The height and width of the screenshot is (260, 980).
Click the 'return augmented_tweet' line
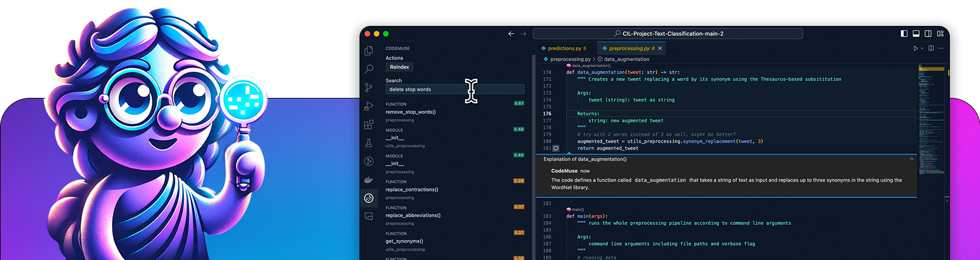click(608, 149)
